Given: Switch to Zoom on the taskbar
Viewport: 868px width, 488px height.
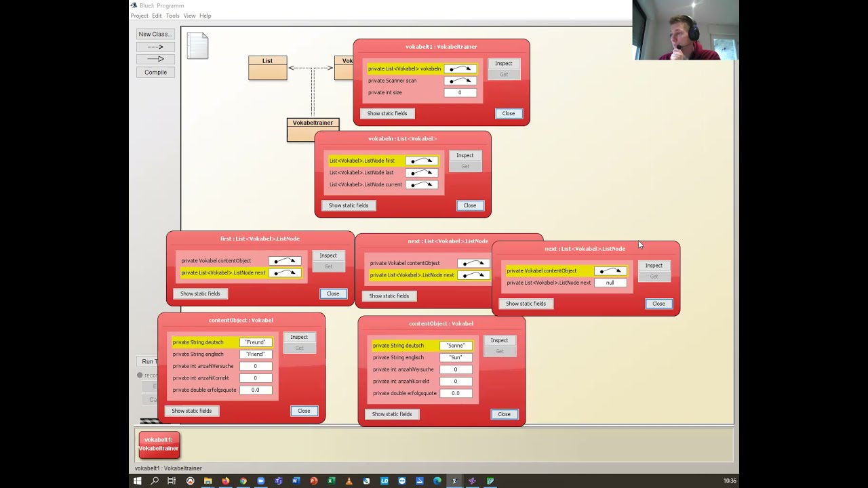Looking at the screenshot, I should click(x=261, y=481).
